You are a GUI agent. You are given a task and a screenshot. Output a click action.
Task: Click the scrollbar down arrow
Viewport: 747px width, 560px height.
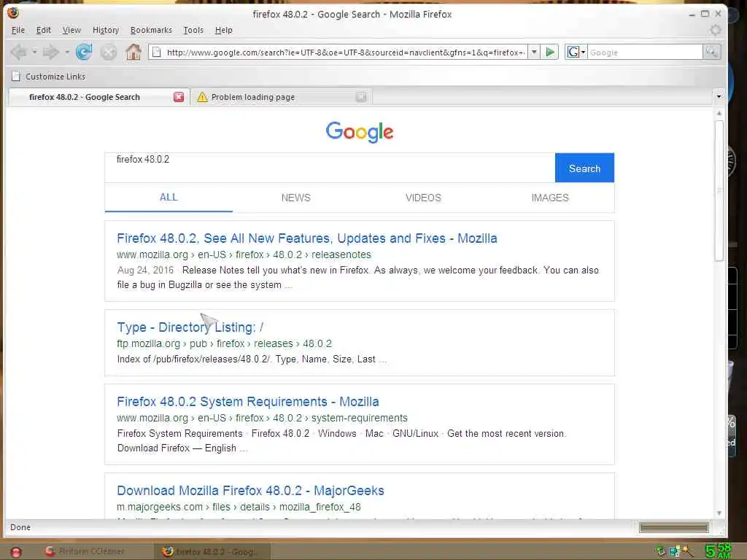coord(719,513)
